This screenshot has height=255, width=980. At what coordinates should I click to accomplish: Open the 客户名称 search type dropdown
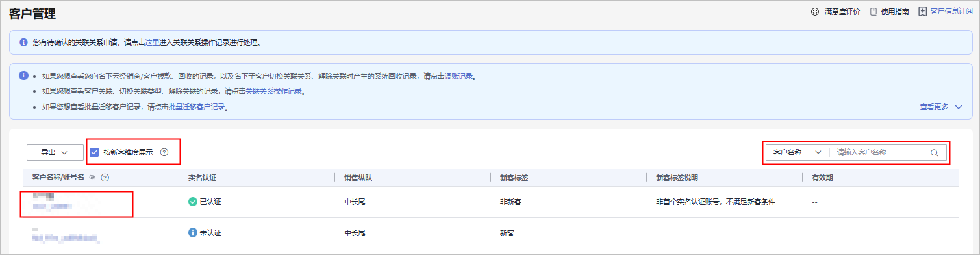click(x=798, y=152)
